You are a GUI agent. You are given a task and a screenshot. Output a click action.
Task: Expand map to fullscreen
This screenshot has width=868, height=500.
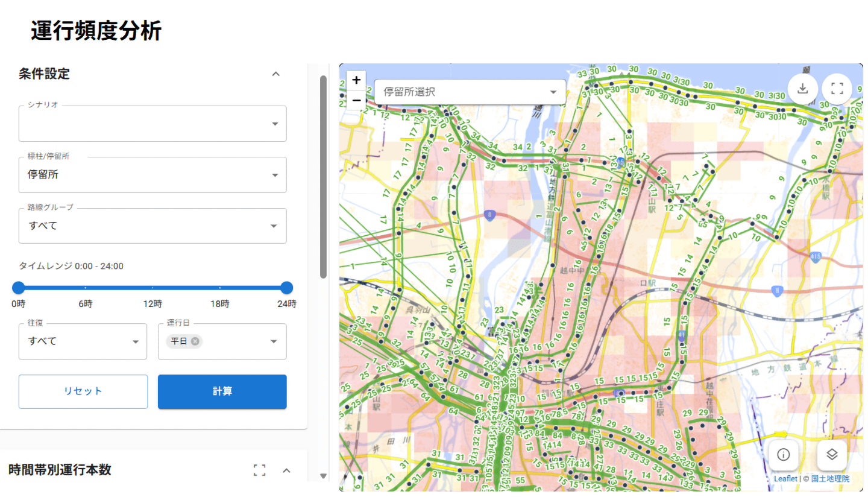click(x=837, y=89)
